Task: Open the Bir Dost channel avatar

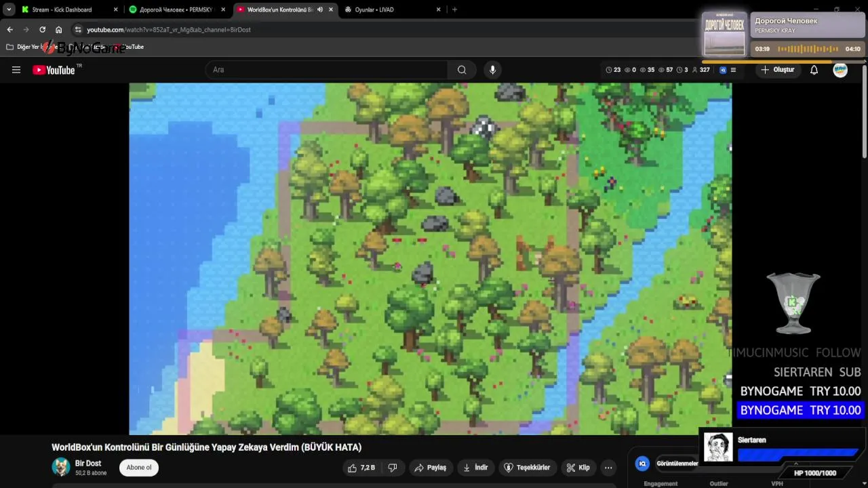Action: tap(61, 467)
